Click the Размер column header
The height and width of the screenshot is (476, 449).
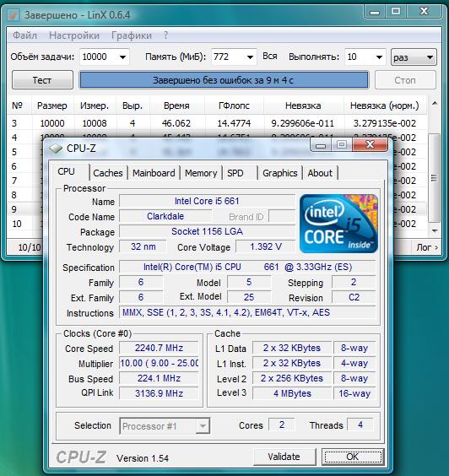[52, 105]
